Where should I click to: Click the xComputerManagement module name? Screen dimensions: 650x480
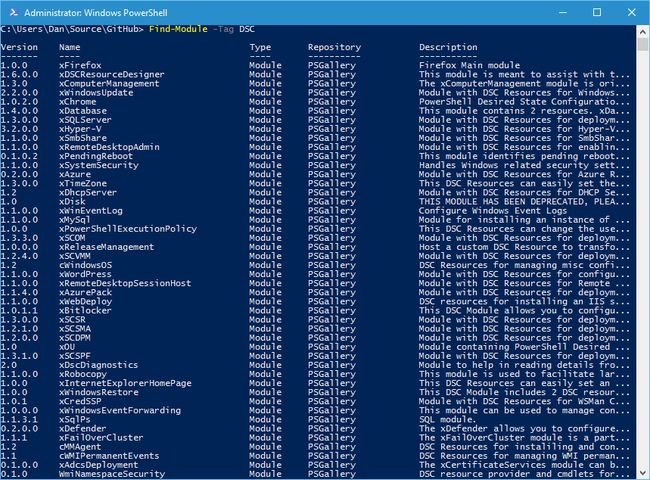(109, 83)
